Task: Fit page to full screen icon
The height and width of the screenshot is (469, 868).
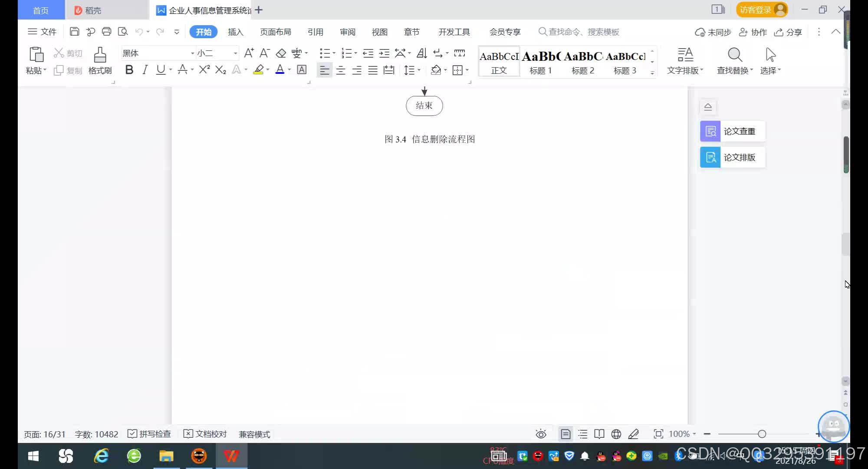Action: click(658, 434)
